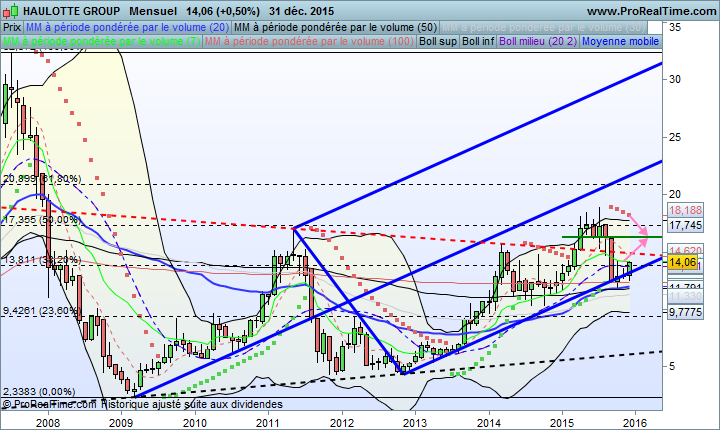
Task: Select the green volume-weighted MM (7) label
Action: [x=101, y=41]
